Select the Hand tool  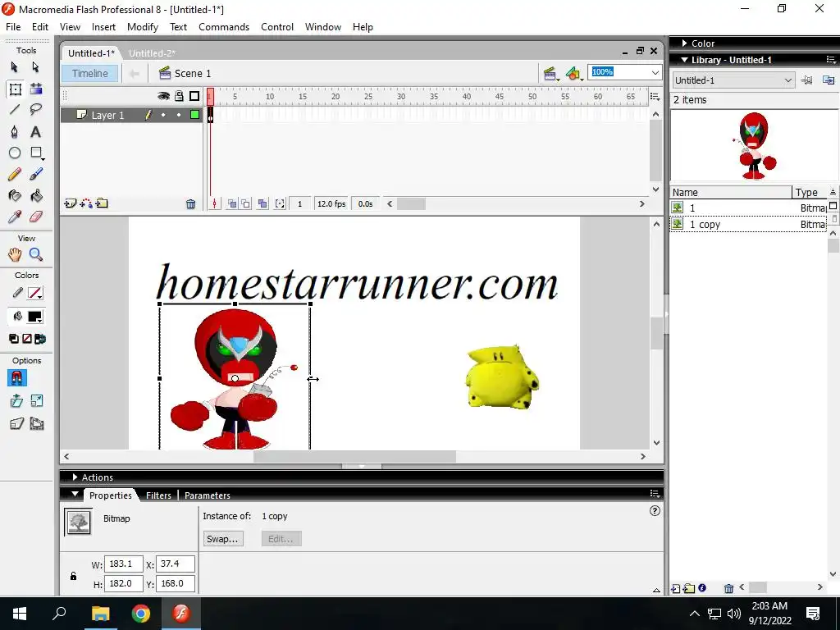coord(15,254)
